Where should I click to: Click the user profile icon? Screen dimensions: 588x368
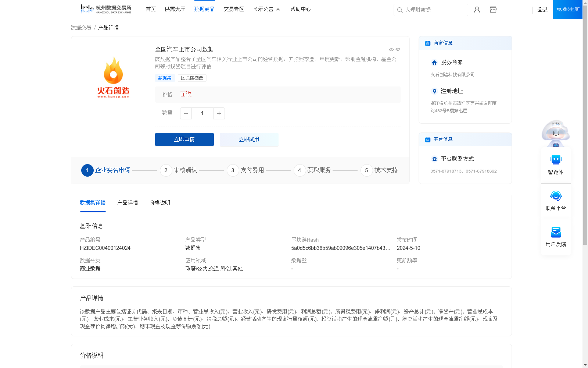(477, 10)
